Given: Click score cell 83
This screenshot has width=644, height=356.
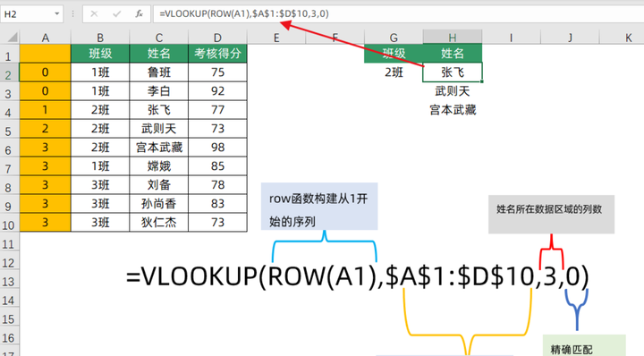Looking at the screenshot, I should [x=217, y=203].
